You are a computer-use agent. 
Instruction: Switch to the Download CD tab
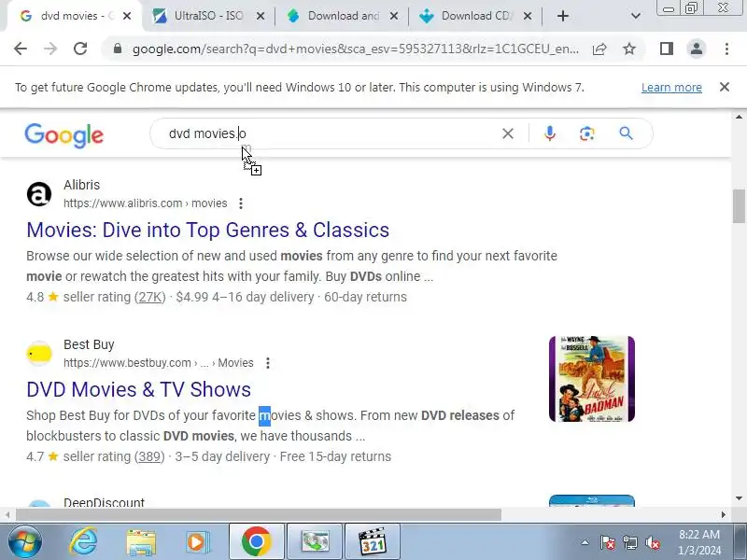coord(475,16)
